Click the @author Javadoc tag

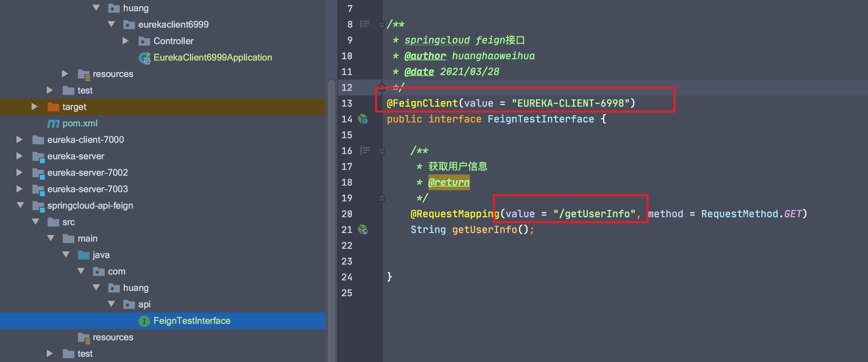[425, 56]
